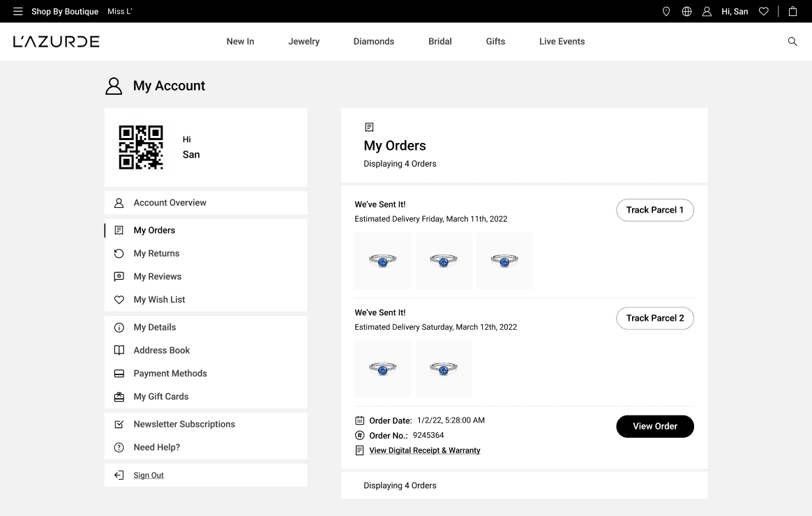The width and height of the screenshot is (812, 516).
Task: Click the account QR code
Action: click(x=141, y=147)
